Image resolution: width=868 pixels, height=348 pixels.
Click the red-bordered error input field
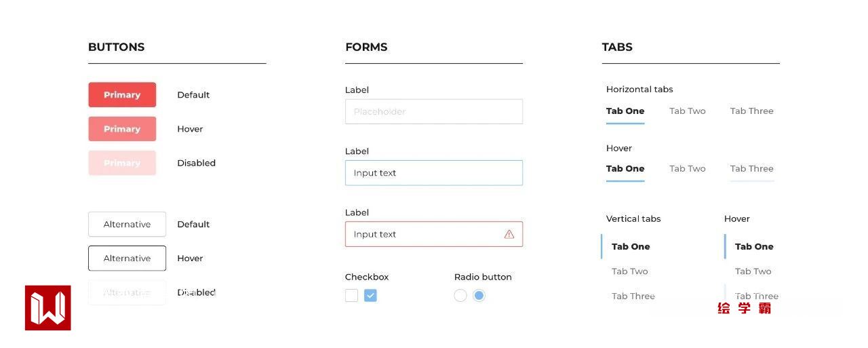(x=427, y=234)
